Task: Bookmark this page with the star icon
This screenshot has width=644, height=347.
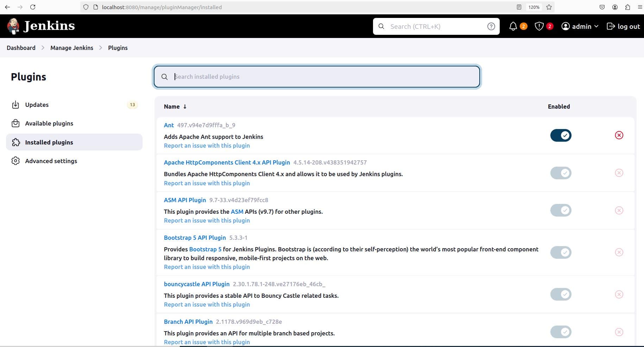Action: (x=549, y=7)
